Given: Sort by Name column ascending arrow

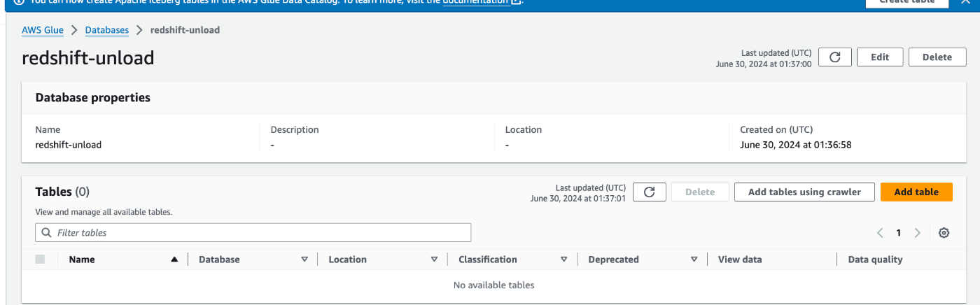Looking at the screenshot, I should click(x=174, y=260).
